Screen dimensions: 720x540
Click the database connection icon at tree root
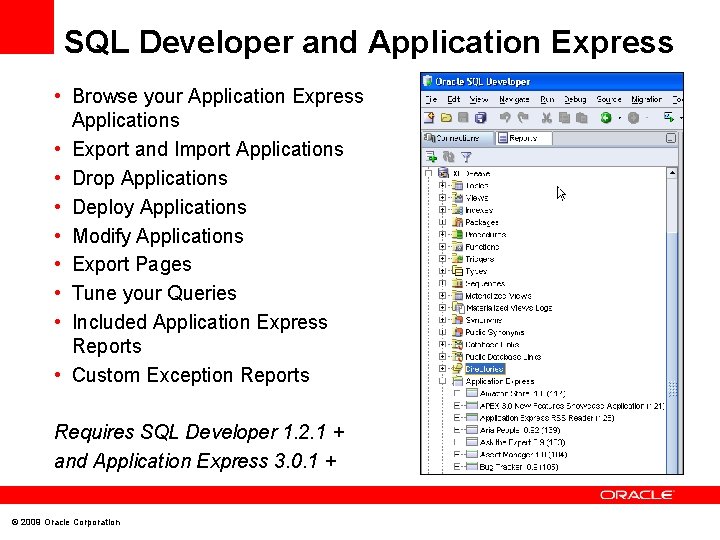click(x=443, y=173)
